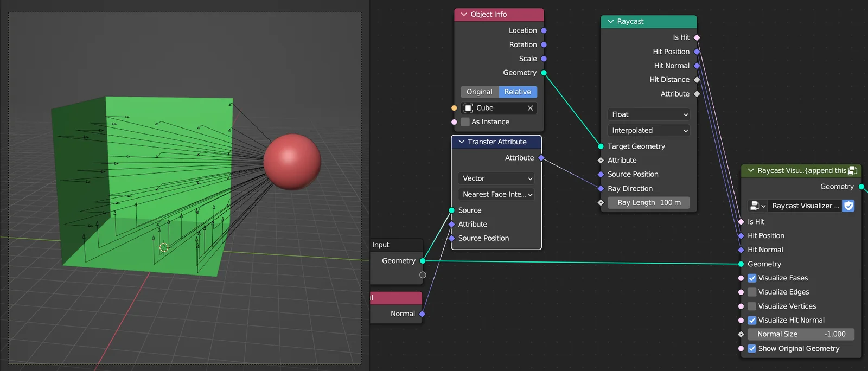Enable the As Instance checkbox
This screenshot has width=868, height=371.
click(465, 122)
